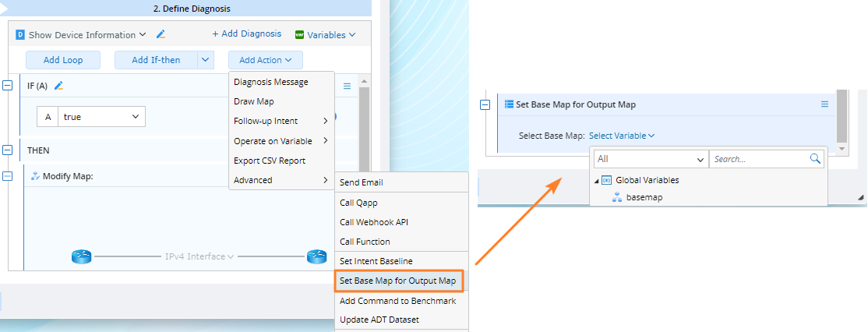Click the basemap variable icon
Screen dimensions: 868x332
pos(617,197)
